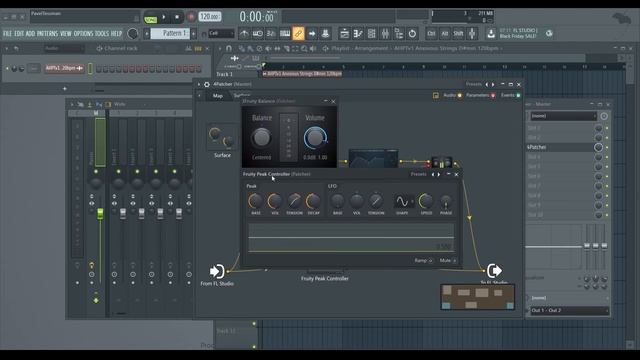The image size is (640, 360).
Task: Toggle Playlist magnet snap icon
Action: 229,49
